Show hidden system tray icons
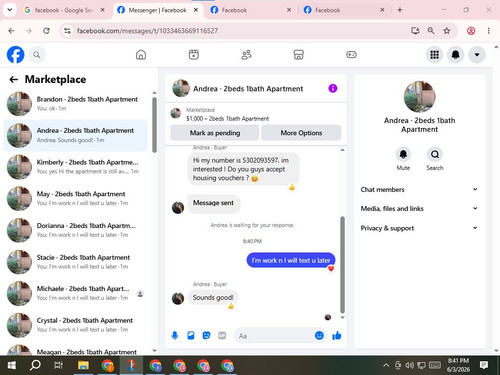500x375 pixels. tap(386, 365)
